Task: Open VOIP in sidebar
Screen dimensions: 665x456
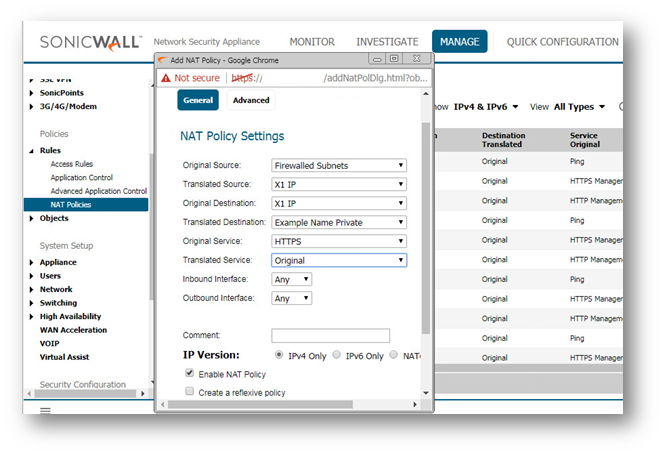Action: click(50, 344)
